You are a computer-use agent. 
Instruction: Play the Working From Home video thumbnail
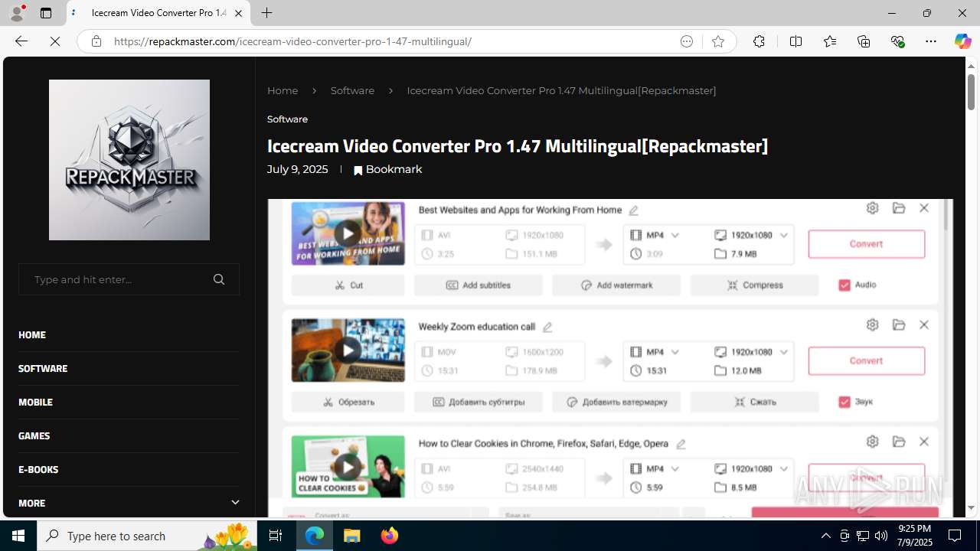[348, 233]
